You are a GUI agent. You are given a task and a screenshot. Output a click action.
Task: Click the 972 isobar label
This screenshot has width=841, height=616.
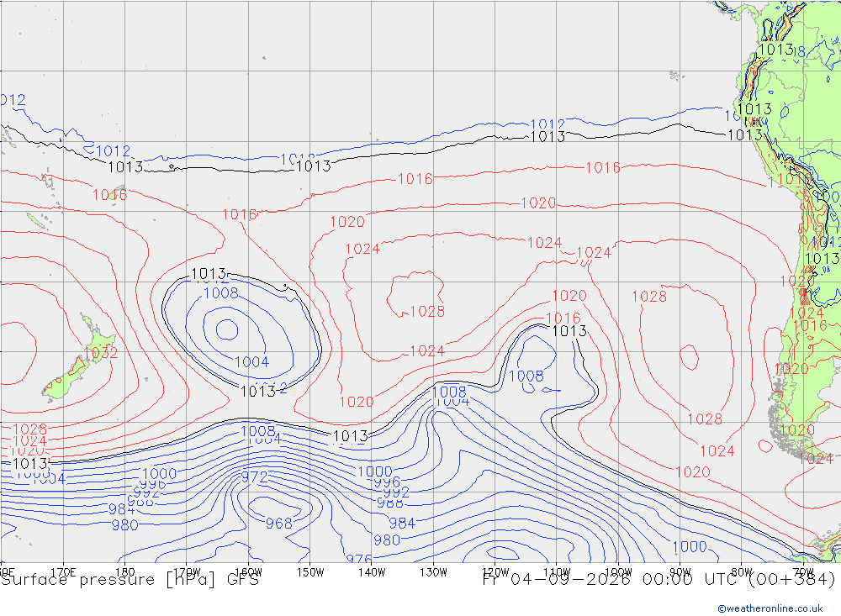pyautogui.click(x=254, y=477)
